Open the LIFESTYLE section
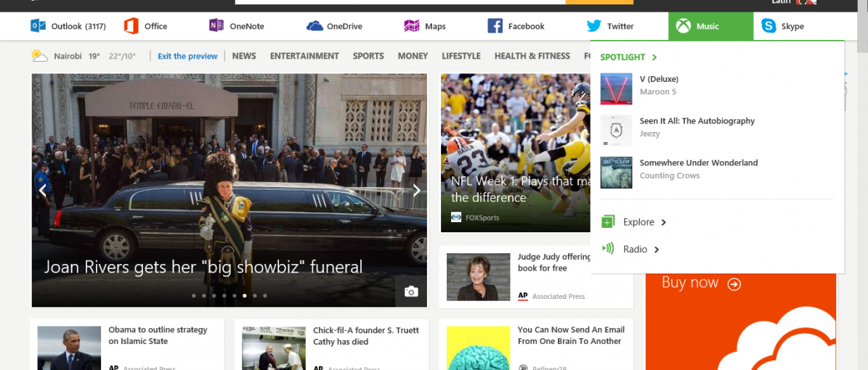868x370 pixels. (x=461, y=56)
